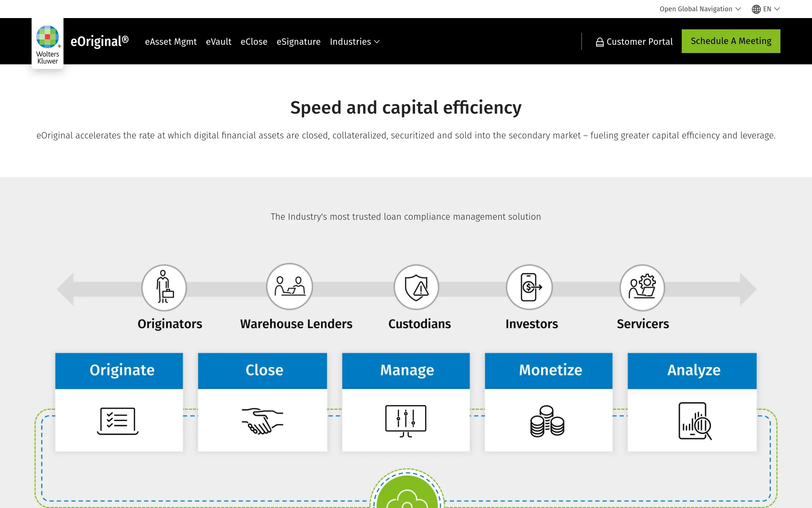The image size is (812, 508).
Task: Open the eVault menu item
Action: pyautogui.click(x=218, y=42)
